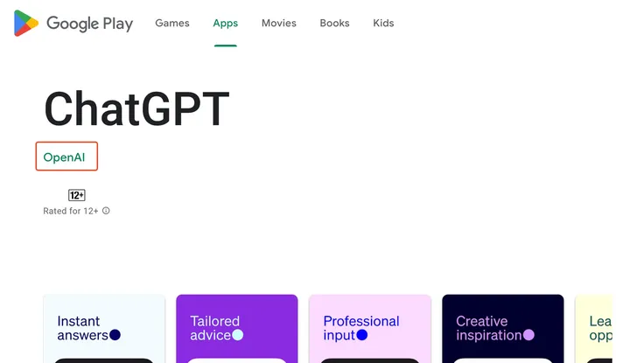Screen dimensions: 644x363
Task: Click the dark dot after 'Instant answers'
Action: (115, 335)
